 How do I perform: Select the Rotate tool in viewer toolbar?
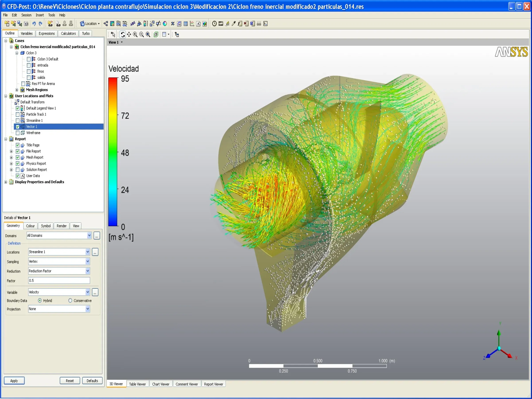(x=123, y=35)
